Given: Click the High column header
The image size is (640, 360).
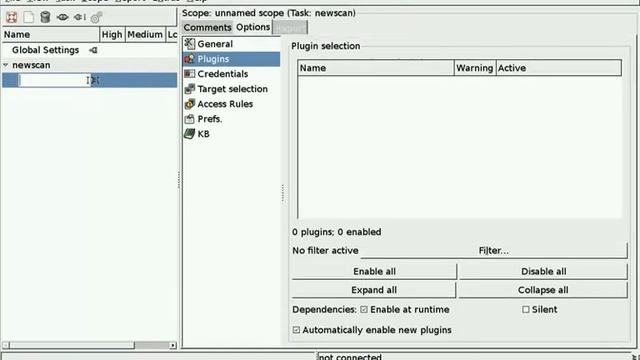Looking at the screenshot, I should [x=112, y=35].
